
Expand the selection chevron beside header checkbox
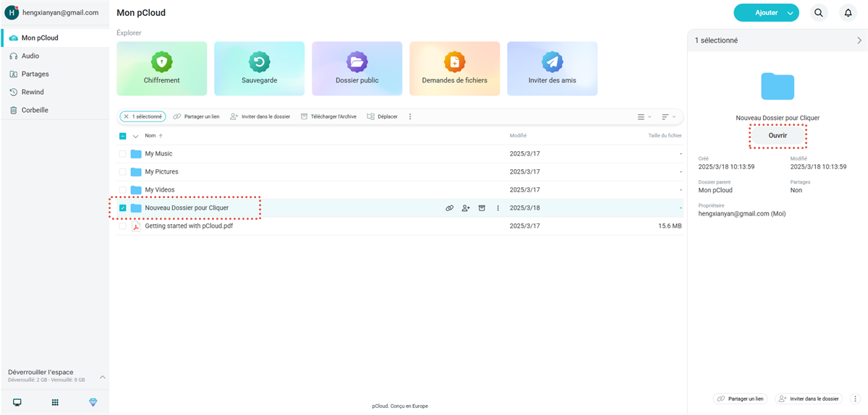135,135
